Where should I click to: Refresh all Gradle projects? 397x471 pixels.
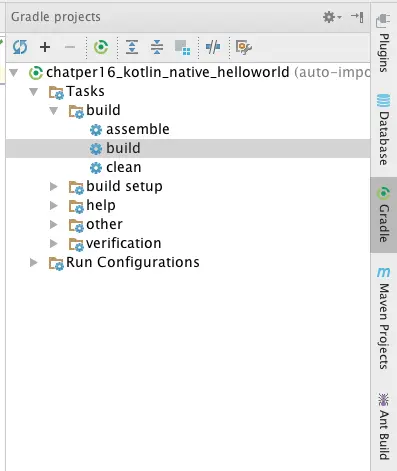pos(20,47)
